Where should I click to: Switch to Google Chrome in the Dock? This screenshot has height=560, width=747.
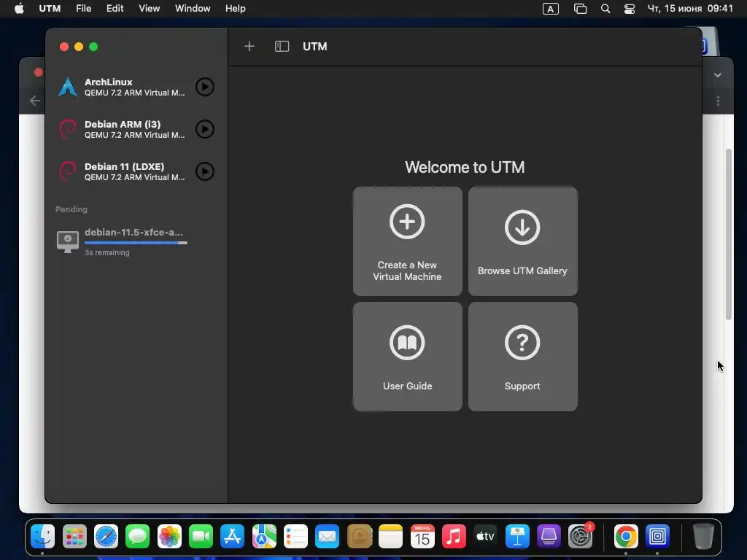click(x=626, y=537)
